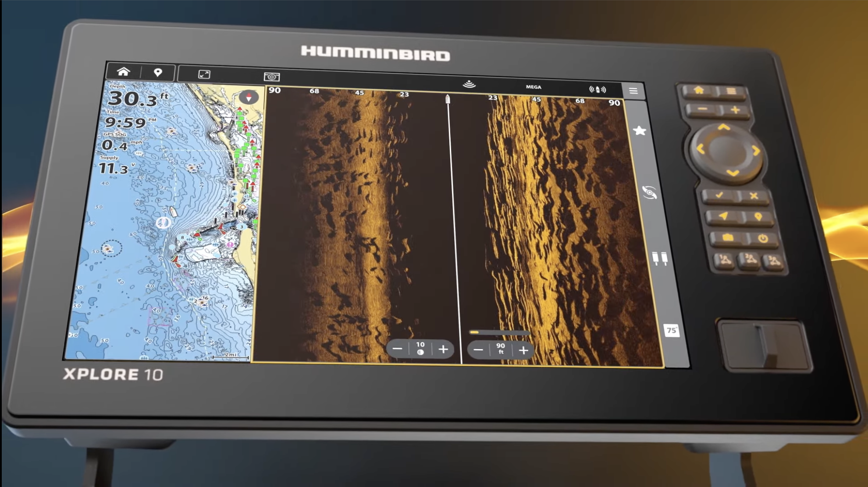
Task: Tap the on-screen screenshot camera icon
Action: 272,77
